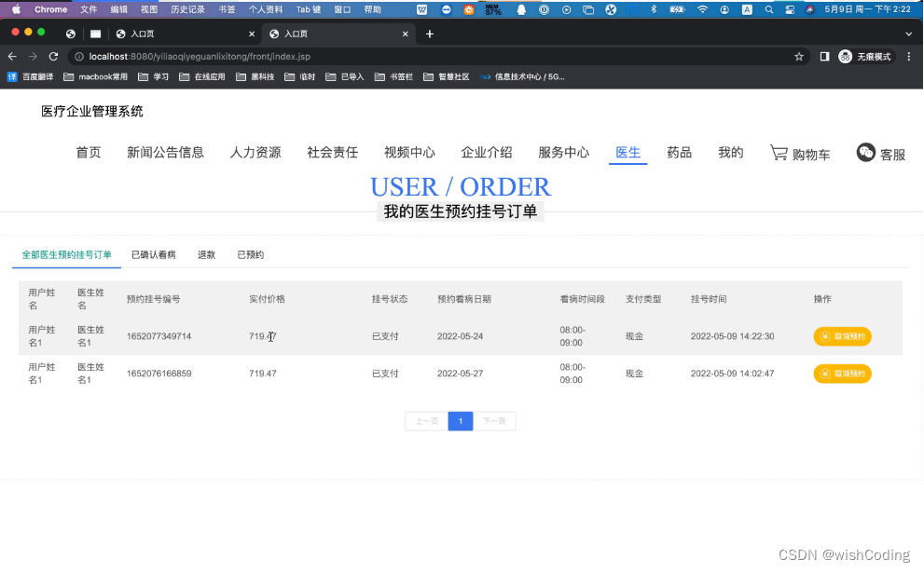
Task: Reload the page with the refresh icon
Action: pos(53,56)
